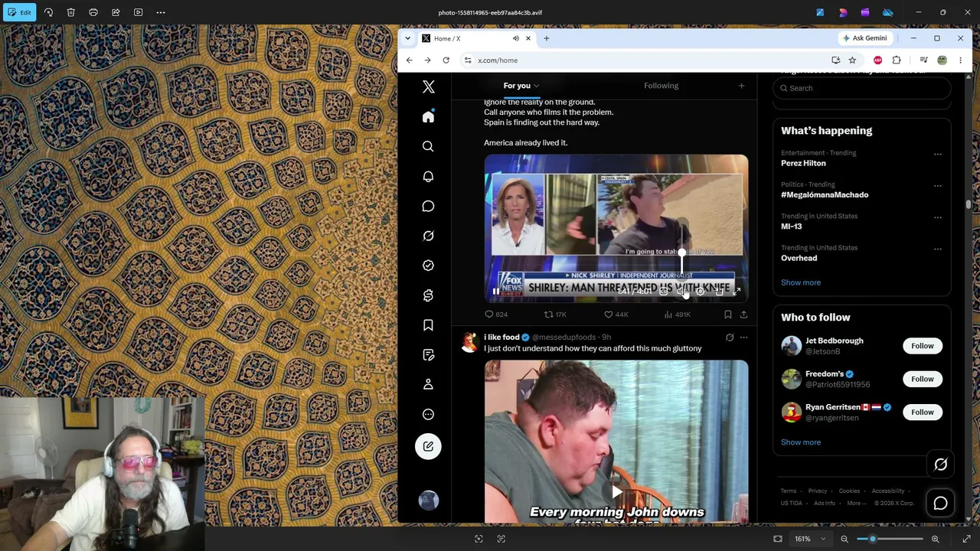Follow Ryan Gerritsen
980x551 pixels.
pos(922,412)
